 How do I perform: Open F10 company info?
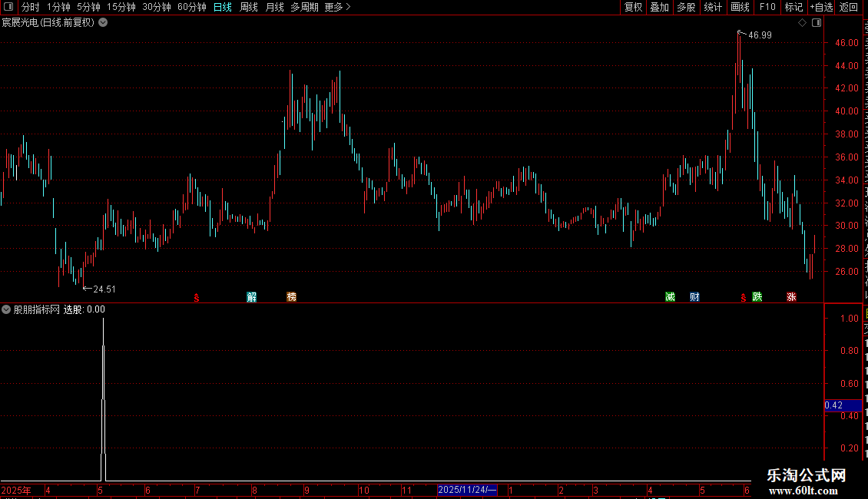coord(767,7)
